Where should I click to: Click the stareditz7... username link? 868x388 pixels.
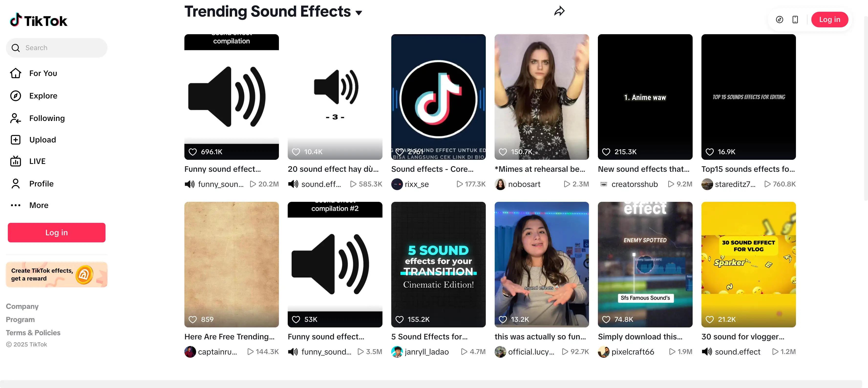(735, 184)
